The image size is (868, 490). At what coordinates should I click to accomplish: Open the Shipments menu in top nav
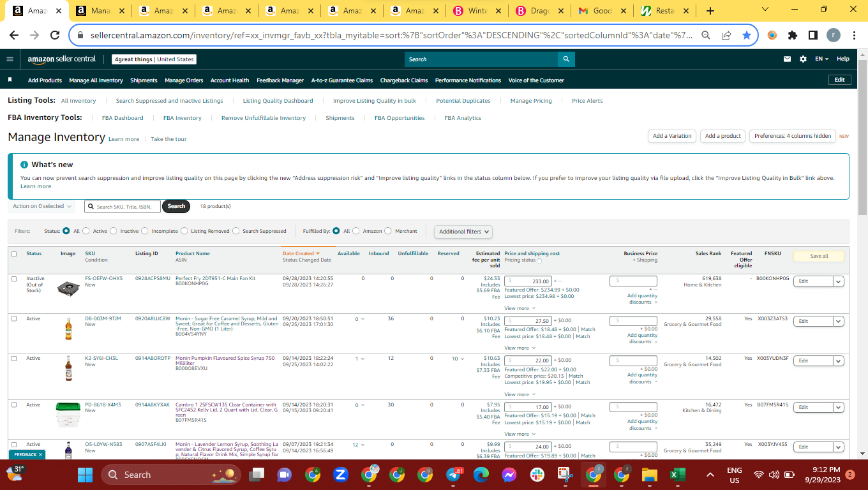click(144, 80)
